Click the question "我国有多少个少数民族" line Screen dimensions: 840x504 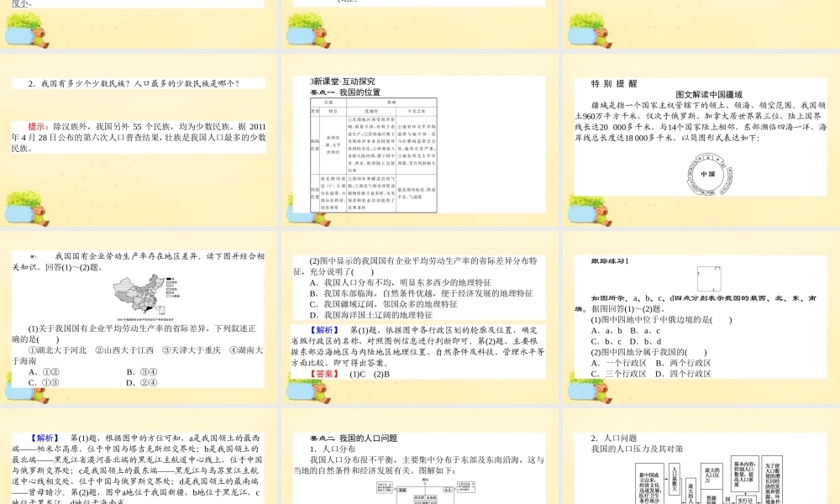pos(134,83)
